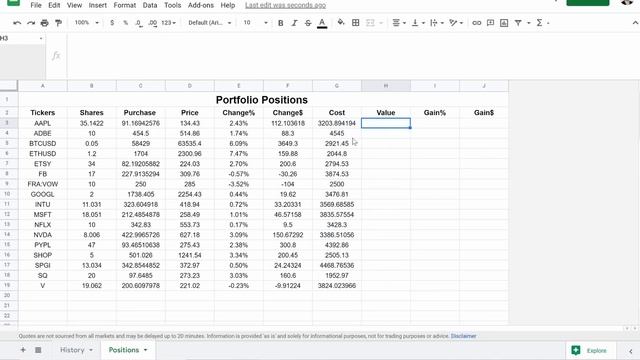Open the View menu
640x360 pixels.
pos(74,5)
